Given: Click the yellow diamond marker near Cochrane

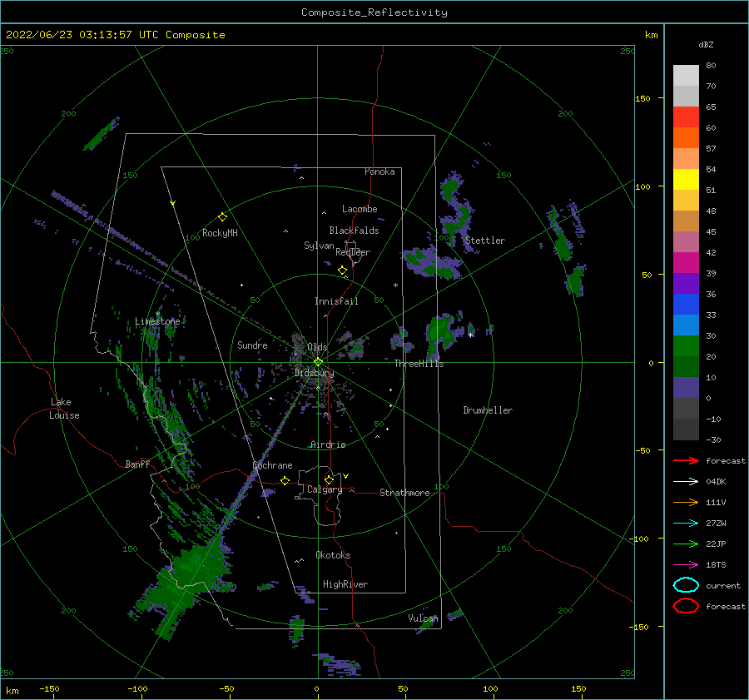Looking at the screenshot, I should [285, 480].
